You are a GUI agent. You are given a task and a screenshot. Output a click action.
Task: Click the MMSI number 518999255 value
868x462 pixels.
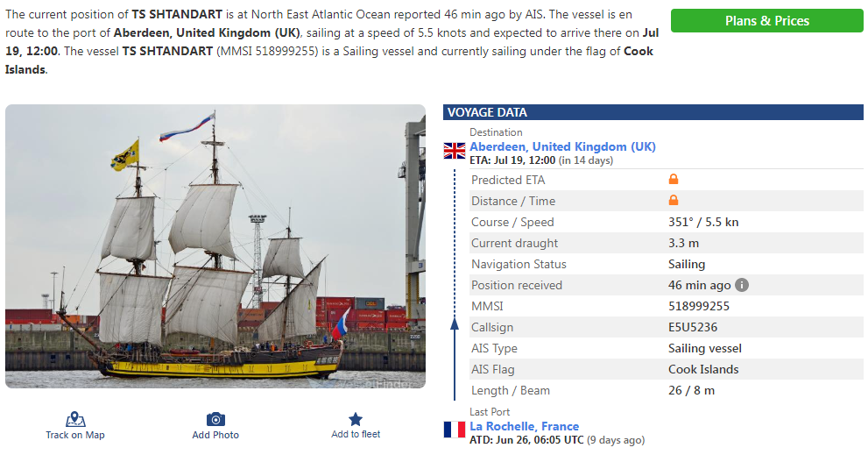click(699, 306)
